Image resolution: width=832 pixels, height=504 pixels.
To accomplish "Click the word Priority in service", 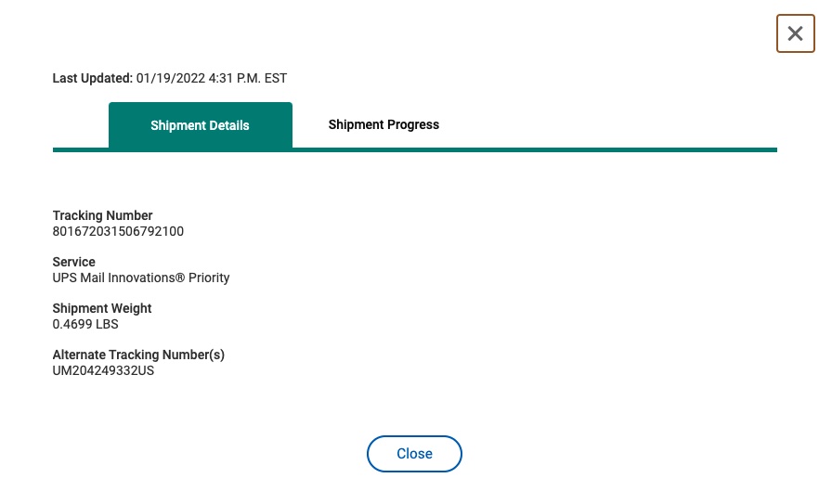I will (209, 278).
